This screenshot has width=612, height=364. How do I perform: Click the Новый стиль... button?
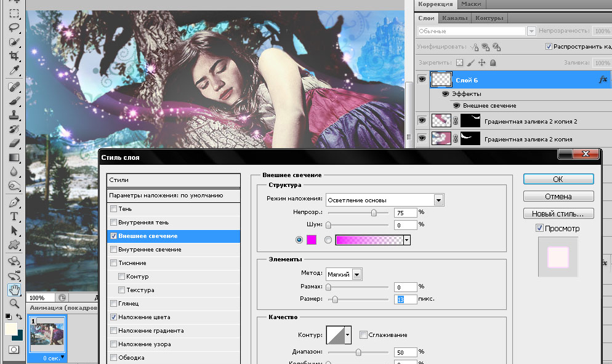(x=558, y=213)
